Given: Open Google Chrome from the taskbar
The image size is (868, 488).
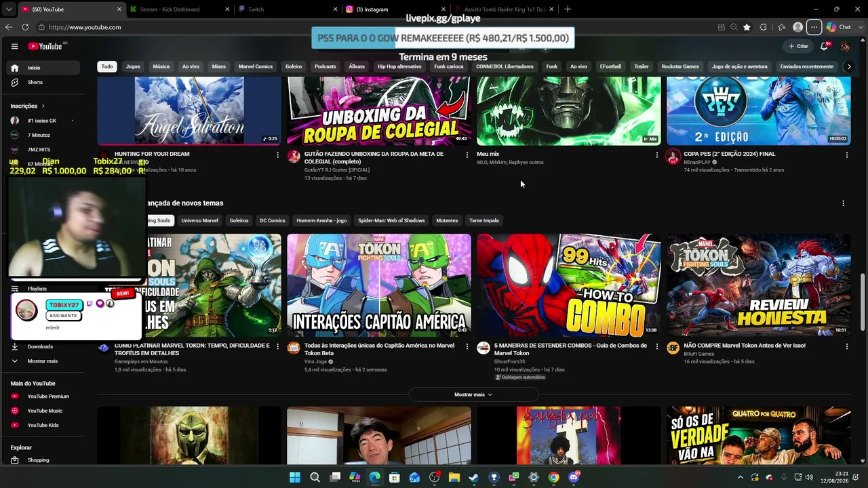Looking at the screenshot, I should [553, 477].
